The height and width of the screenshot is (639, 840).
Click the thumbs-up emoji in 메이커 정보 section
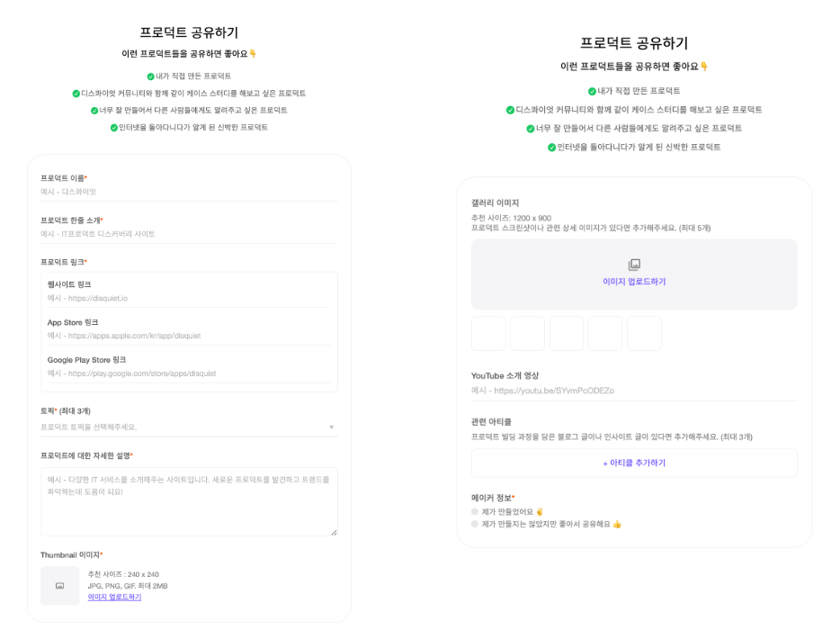tap(617, 525)
